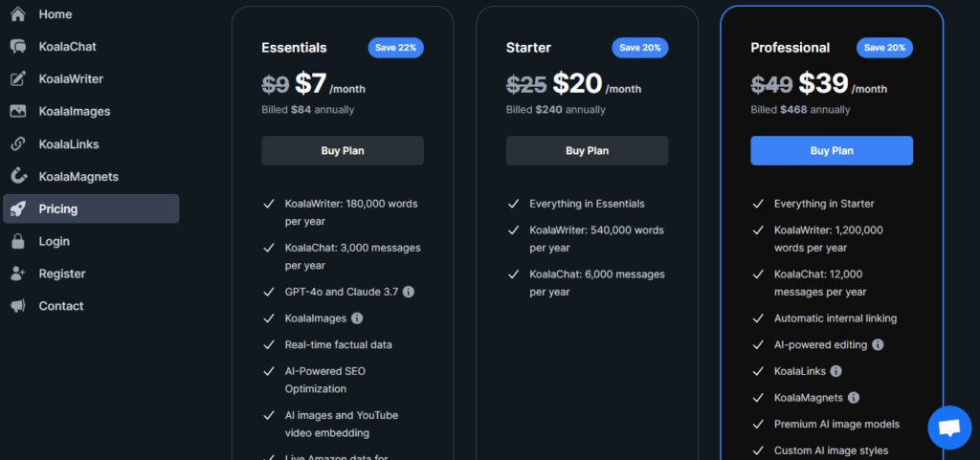Buy the Essentials plan
The height and width of the screenshot is (460, 980).
coord(343,150)
